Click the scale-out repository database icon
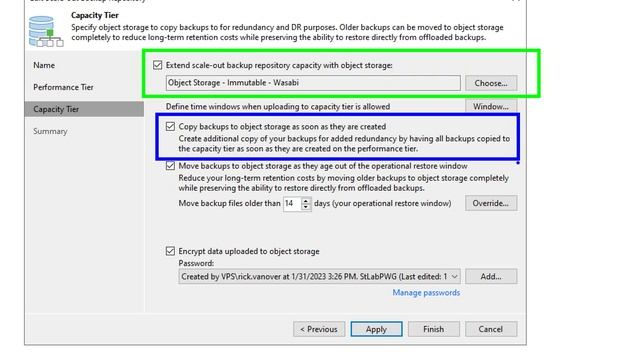This screenshot has width=640, height=360. [x=46, y=31]
